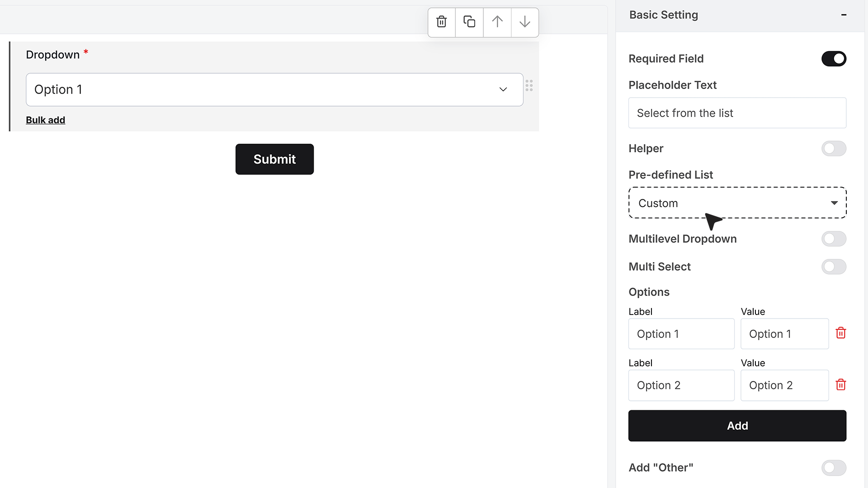Edit the Placeholder Text input field

pyautogui.click(x=737, y=113)
